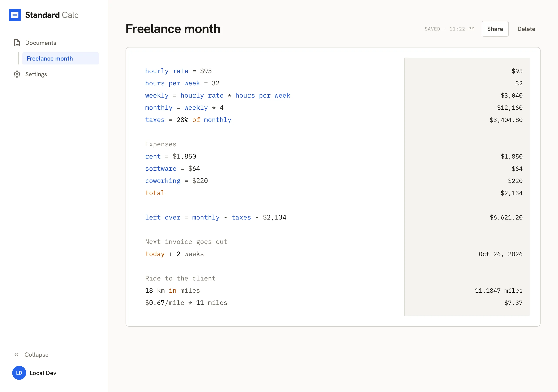Open the Documents section
Screen dimensions: 558x392
point(41,43)
